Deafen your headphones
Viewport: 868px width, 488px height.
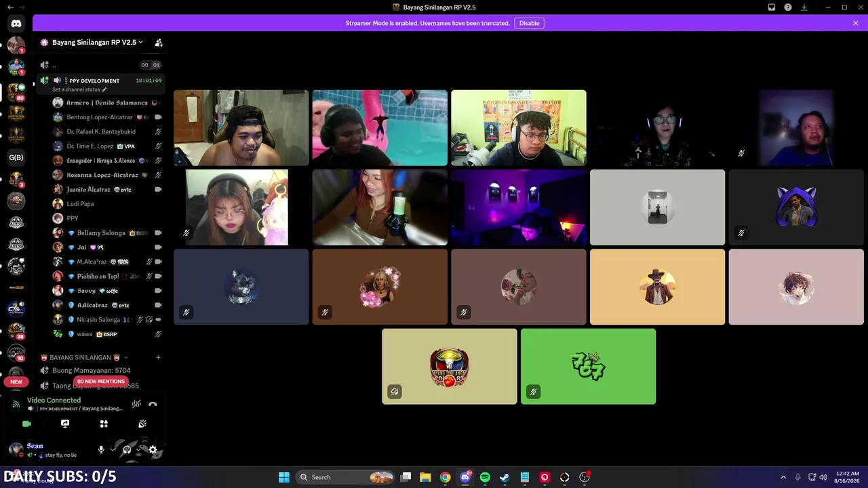(x=127, y=449)
